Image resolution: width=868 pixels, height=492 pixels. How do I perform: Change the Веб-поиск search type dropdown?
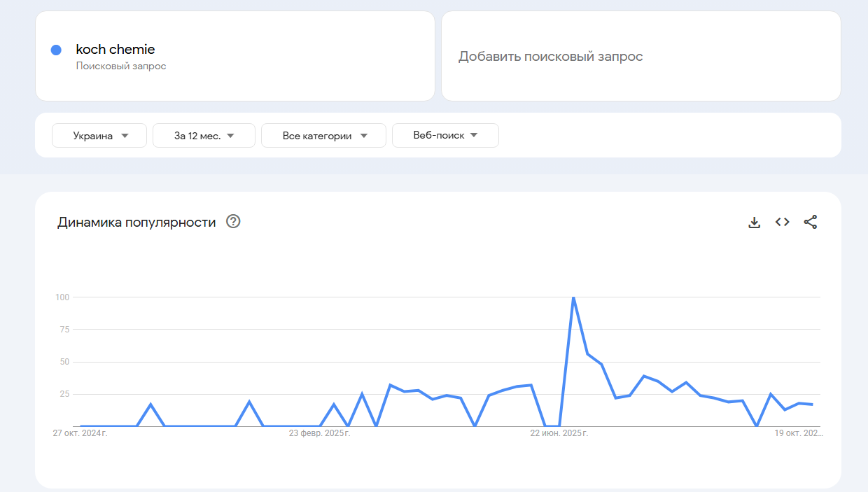[x=445, y=136]
